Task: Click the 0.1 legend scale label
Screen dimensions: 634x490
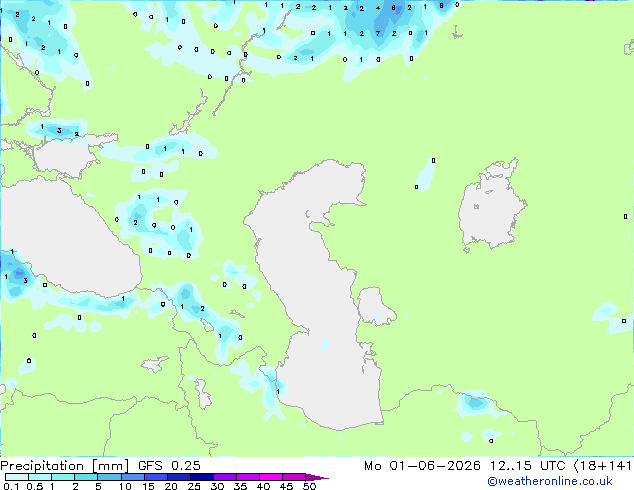Action: coord(11,486)
